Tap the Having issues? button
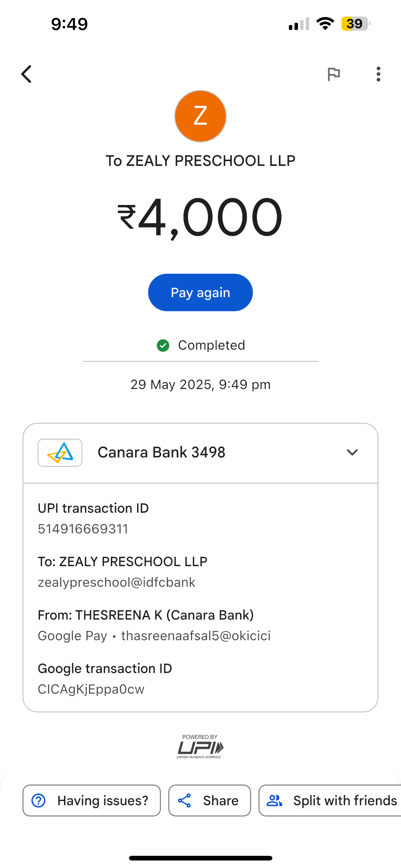The height and width of the screenshot is (868, 401). [x=92, y=801]
